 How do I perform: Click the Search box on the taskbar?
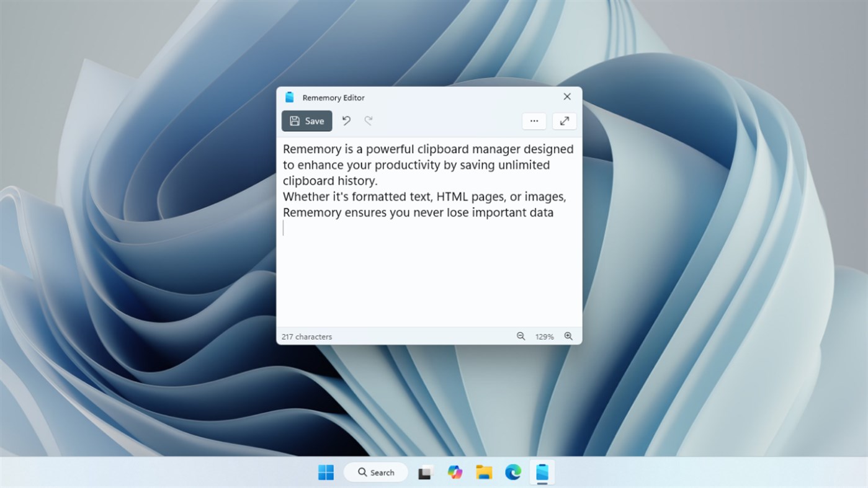[x=375, y=472]
